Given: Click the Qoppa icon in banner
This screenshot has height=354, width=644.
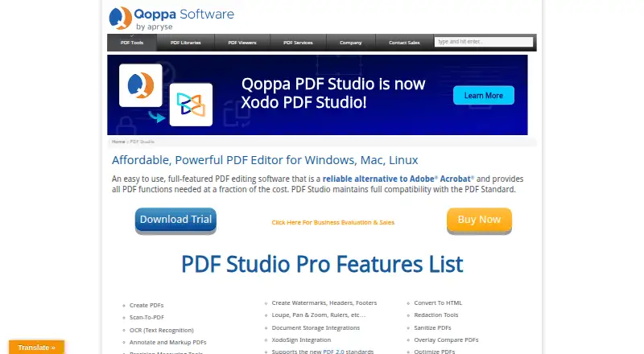Looking at the screenshot, I should click(x=140, y=85).
